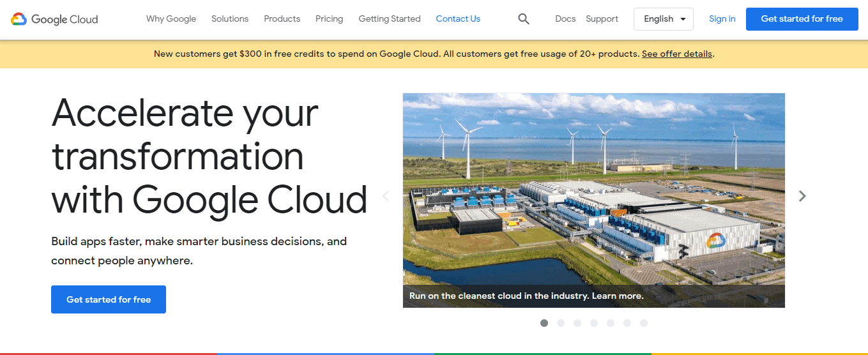This screenshot has height=355, width=868.
Task: Select the last carousel dot indicator
Action: click(644, 323)
